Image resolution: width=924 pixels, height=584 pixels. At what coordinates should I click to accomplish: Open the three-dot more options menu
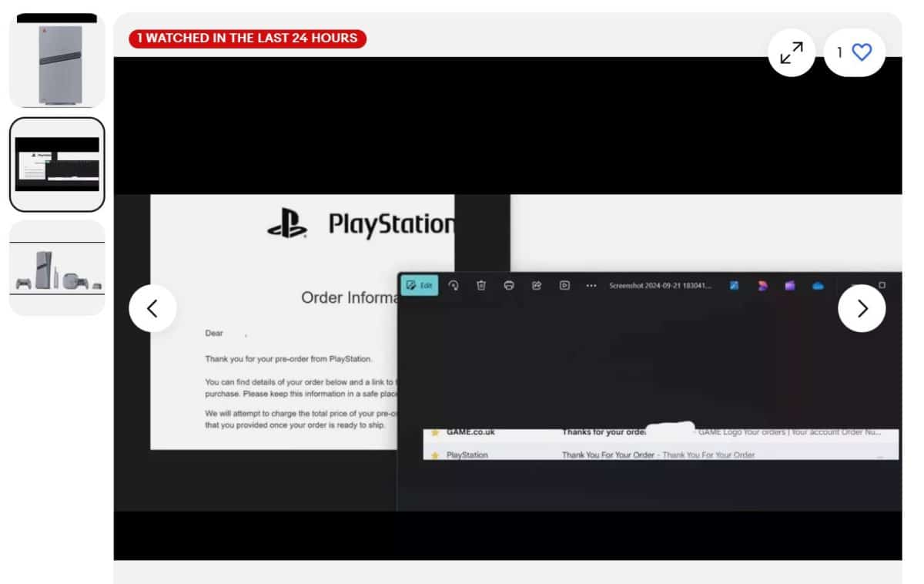591,285
